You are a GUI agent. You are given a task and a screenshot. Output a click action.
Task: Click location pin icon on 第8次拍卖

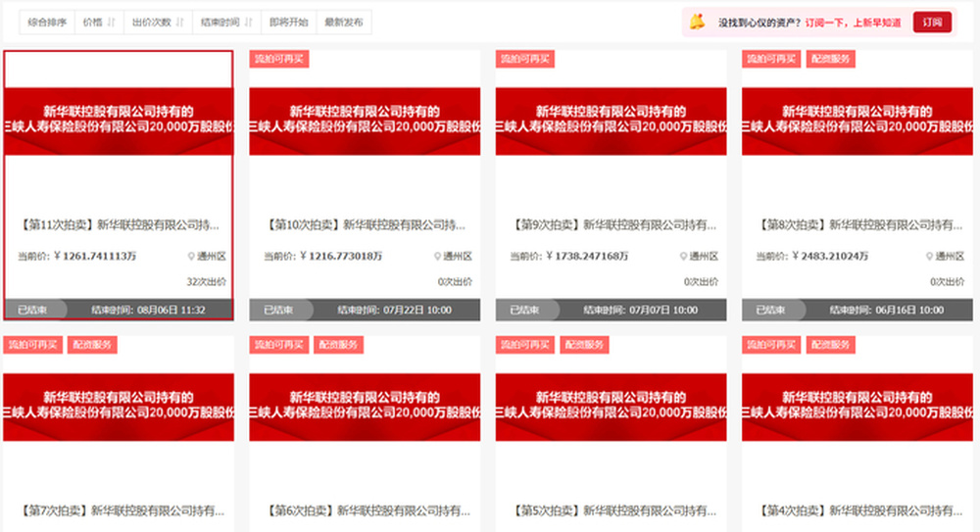930,257
